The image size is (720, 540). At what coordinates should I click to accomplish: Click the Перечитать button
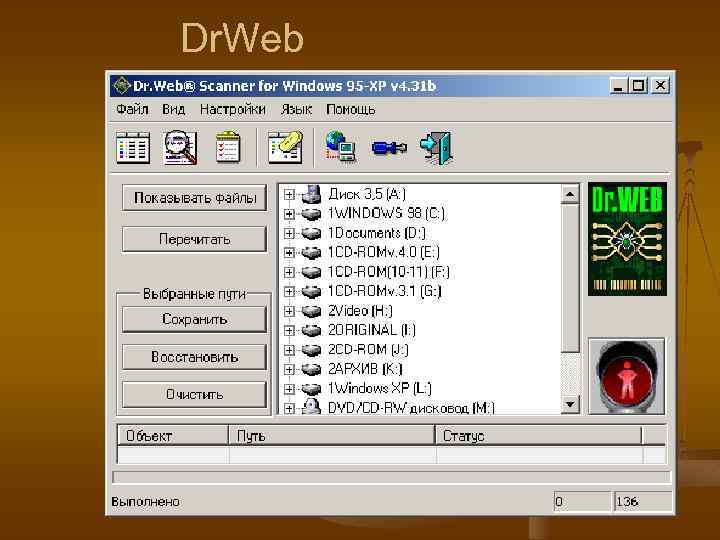[x=195, y=239]
